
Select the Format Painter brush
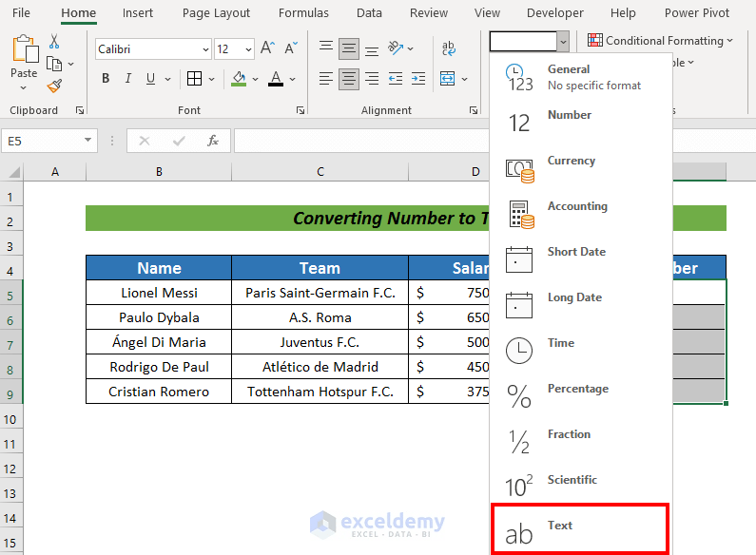click(54, 86)
